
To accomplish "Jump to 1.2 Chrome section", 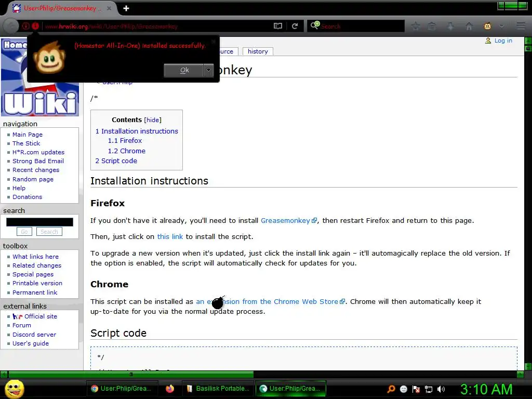I will (127, 151).
